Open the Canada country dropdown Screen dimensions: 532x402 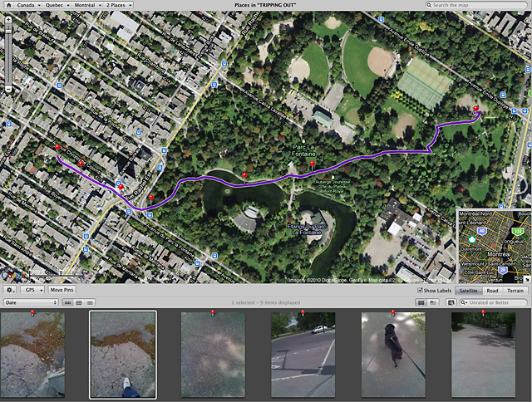click(32, 5)
